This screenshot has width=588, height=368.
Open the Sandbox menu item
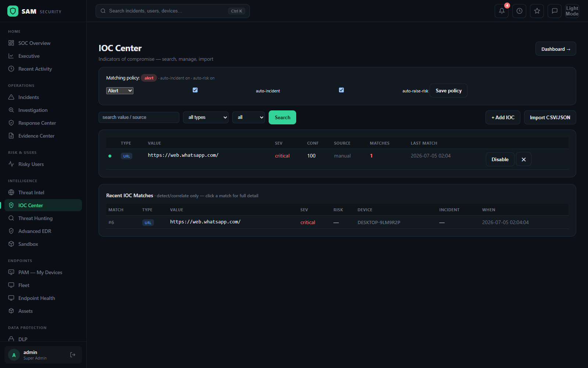click(43, 244)
